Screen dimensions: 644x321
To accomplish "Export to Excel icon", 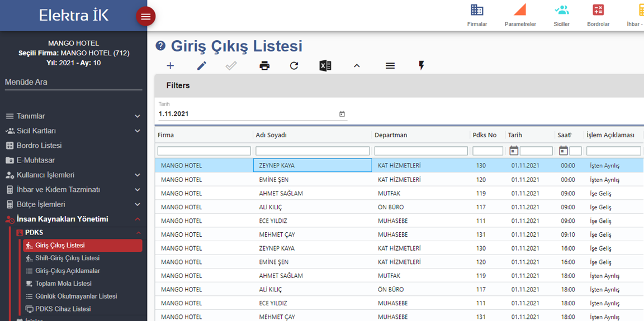I will point(325,65).
